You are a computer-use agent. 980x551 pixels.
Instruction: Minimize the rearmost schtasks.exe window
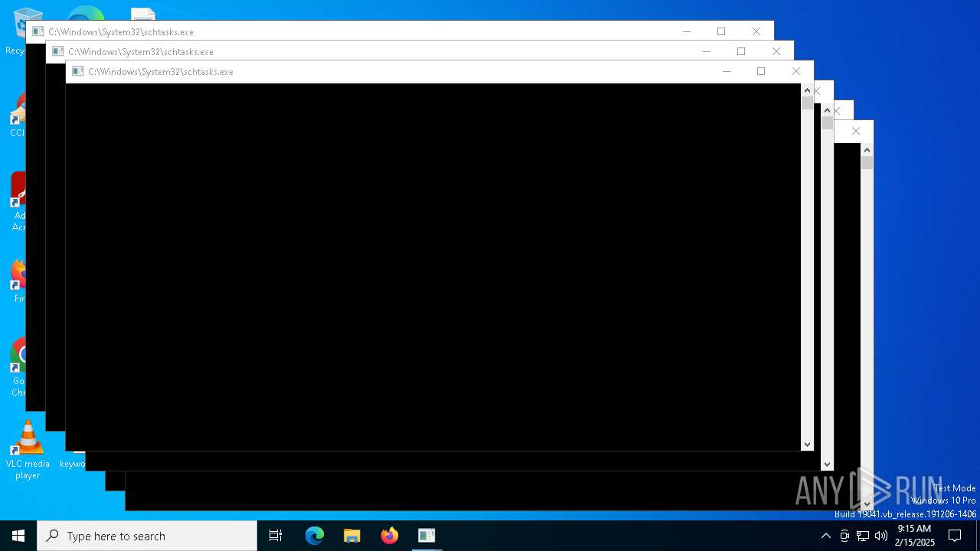point(687,31)
